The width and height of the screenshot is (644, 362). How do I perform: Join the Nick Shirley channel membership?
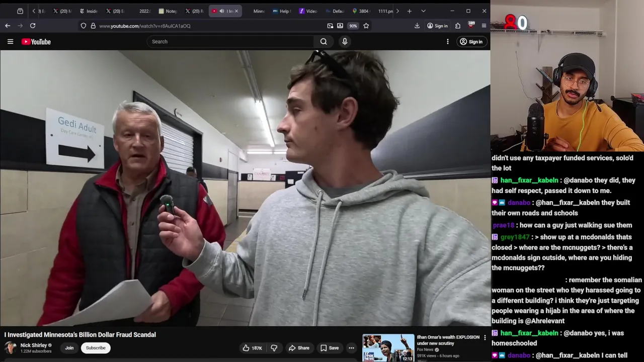(69, 348)
